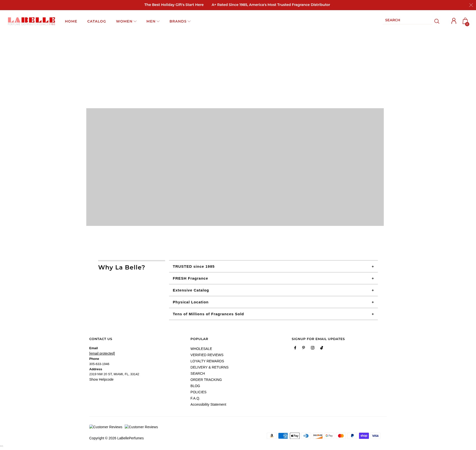Open the Facebook social icon
This screenshot has height=450, width=476.
coord(295,348)
